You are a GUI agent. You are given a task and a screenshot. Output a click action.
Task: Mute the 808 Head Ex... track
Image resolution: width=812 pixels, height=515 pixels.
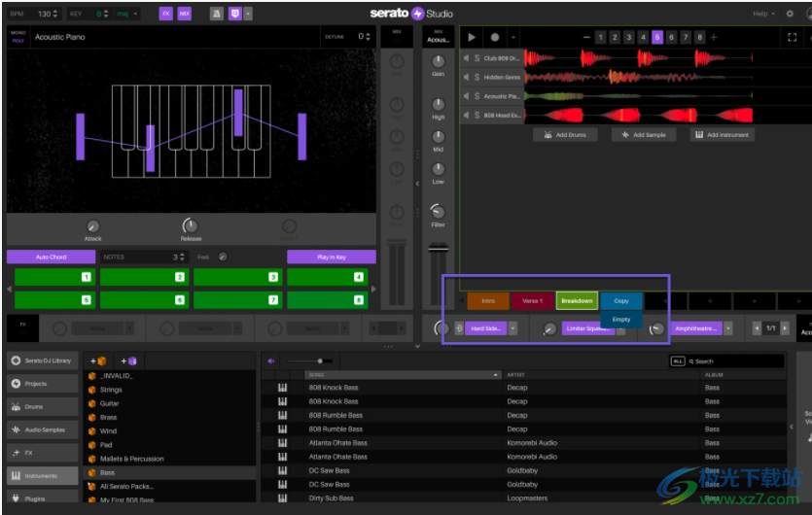pyautogui.click(x=466, y=115)
